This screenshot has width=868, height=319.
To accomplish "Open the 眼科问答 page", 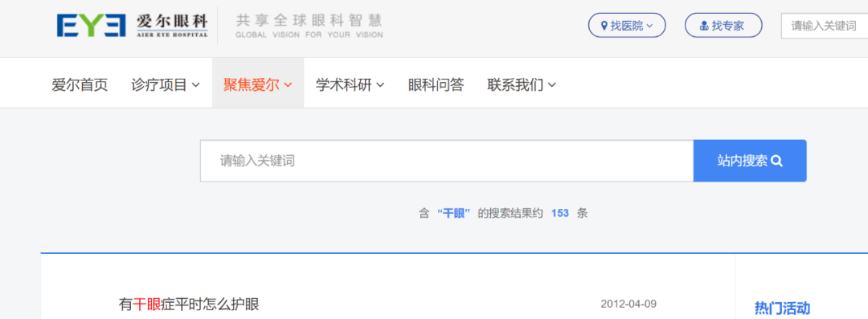I will (436, 85).
